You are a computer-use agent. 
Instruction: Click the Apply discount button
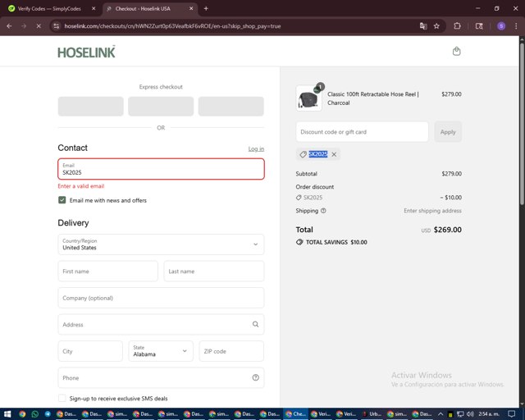[448, 131]
